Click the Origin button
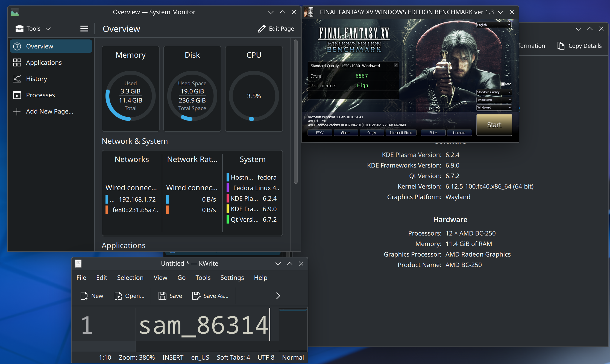The image size is (610, 364). tap(372, 133)
